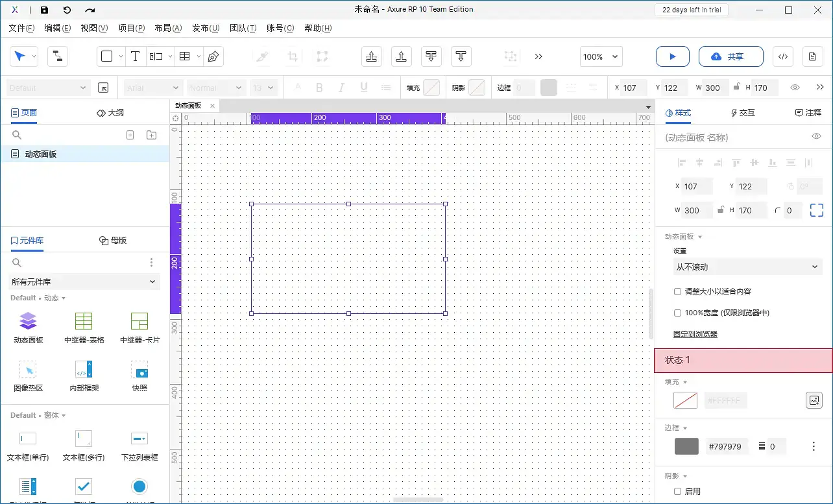
Task: Select the text tool in toolbar
Action: (135, 56)
